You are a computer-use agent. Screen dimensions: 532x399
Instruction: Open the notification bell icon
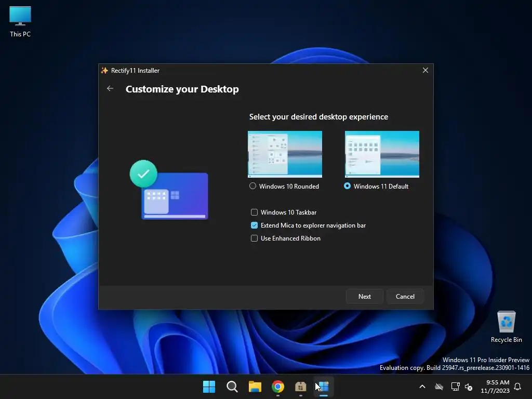tap(518, 387)
